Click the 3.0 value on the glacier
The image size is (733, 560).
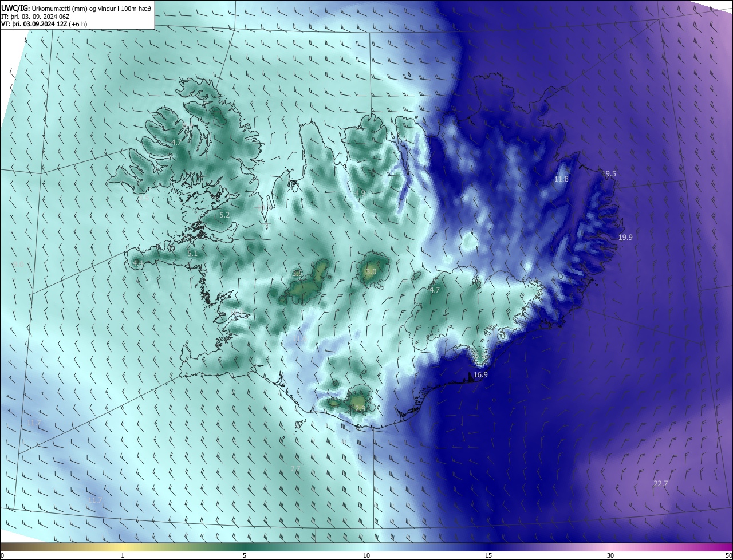pyautogui.click(x=371, y=271)
